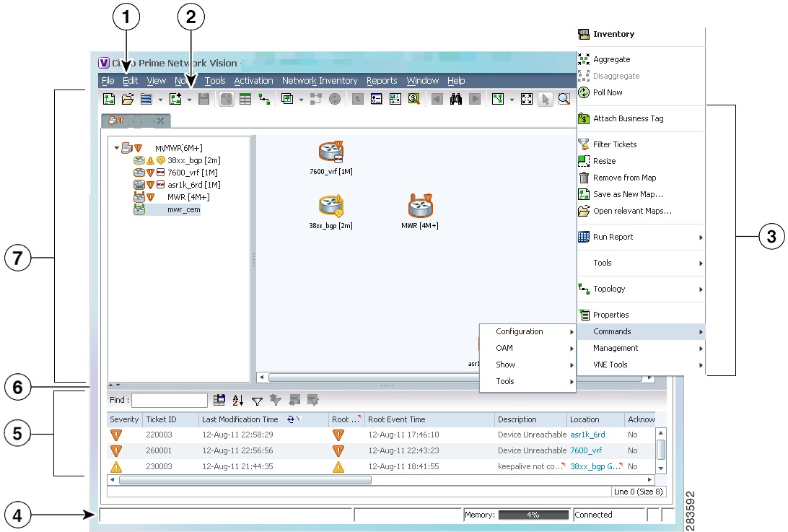Screen dimensions: 788x532
Task: Open dropdown arrow beside layout icon
Action: [x=512, y=100]
